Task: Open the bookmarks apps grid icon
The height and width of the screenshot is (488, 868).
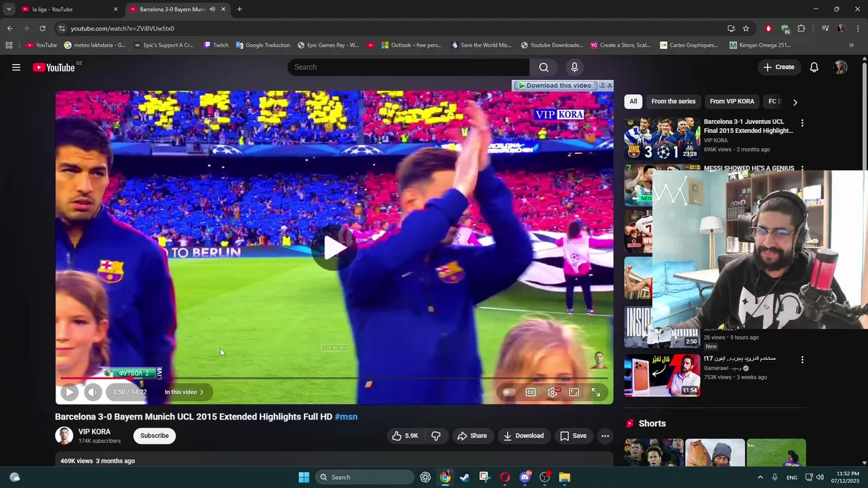Action: coord(9,45)
